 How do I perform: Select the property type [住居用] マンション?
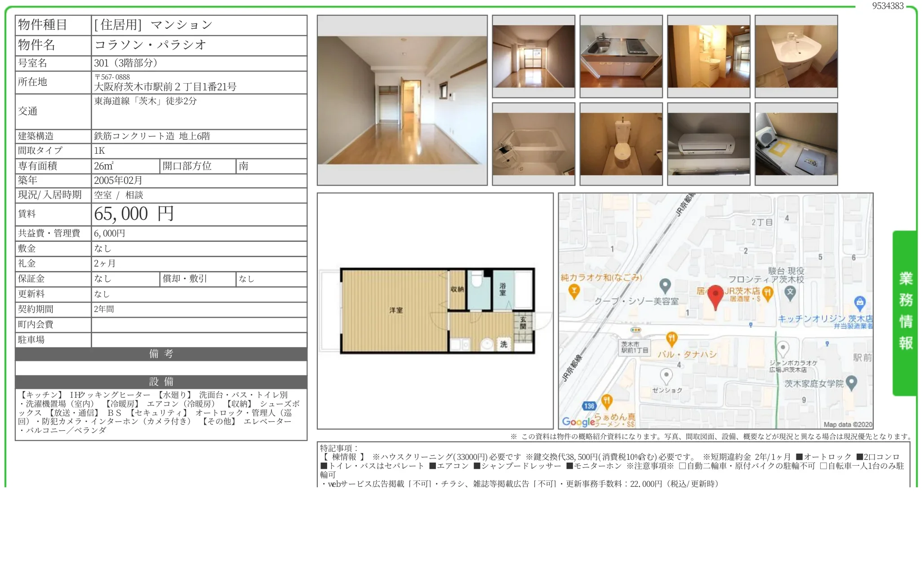(x=153, y=25)
